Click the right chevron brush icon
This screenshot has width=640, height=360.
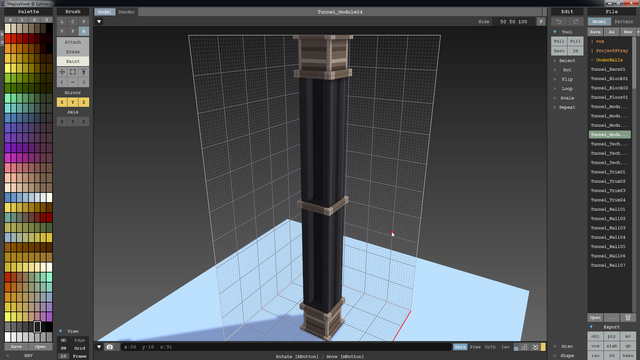point(84,82)
